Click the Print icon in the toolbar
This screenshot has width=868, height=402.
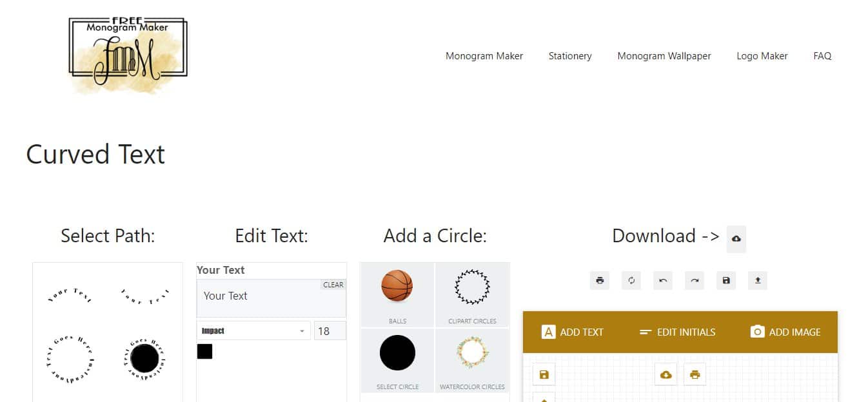coord(599,280)
